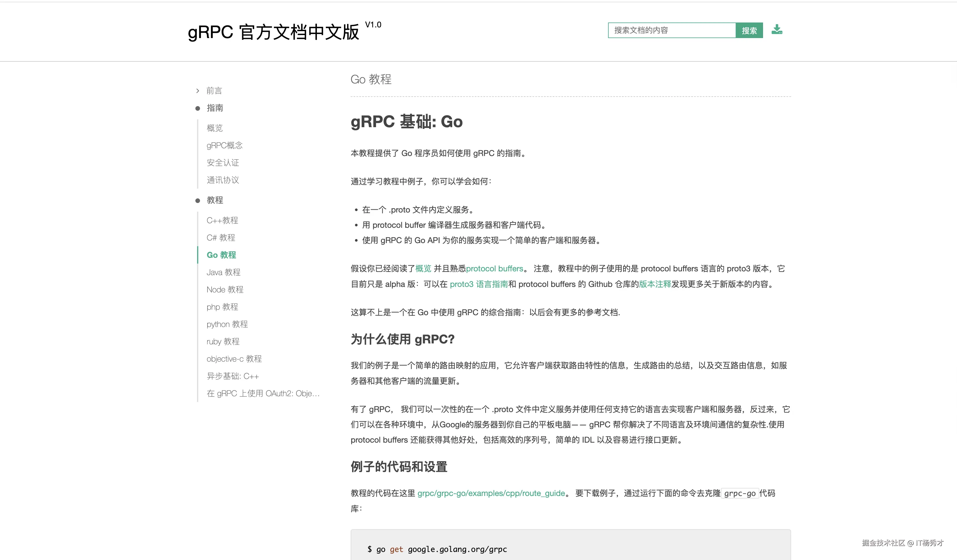Collapse the 指南 section bullet

coord(197,108)
